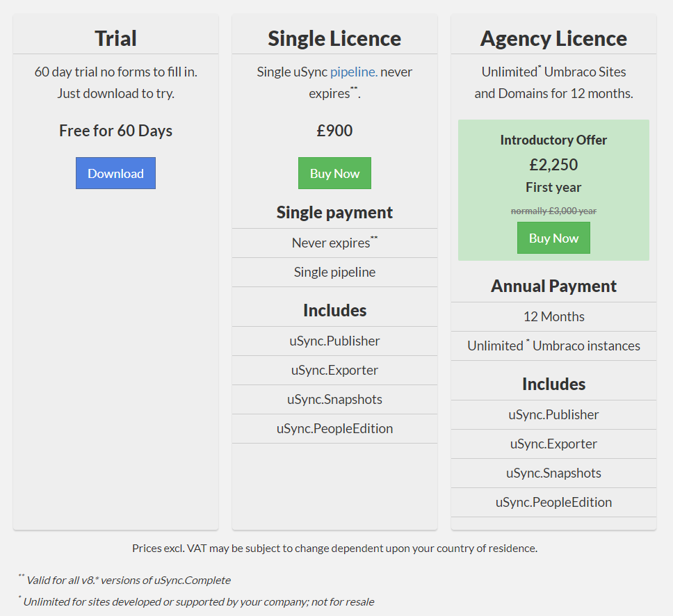
Task: Click the uSync.Publisher row under Single Licence
Action: point(334,341)
